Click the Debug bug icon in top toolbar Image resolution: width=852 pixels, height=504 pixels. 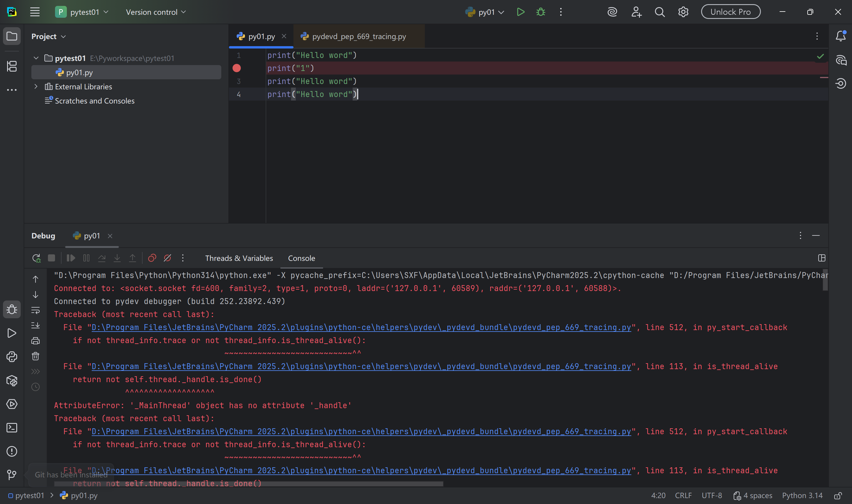pos(540,12)
